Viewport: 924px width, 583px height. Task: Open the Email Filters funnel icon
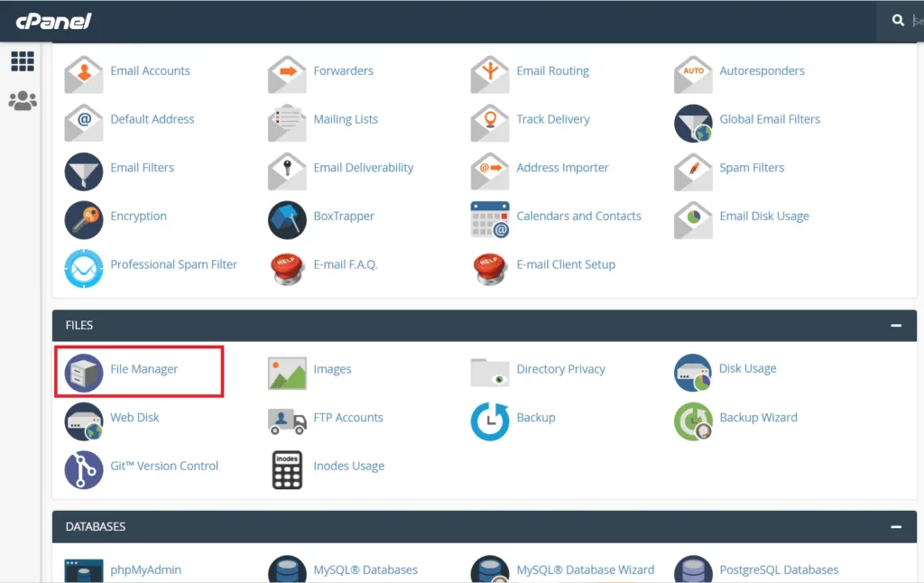[x=84, y=171]
